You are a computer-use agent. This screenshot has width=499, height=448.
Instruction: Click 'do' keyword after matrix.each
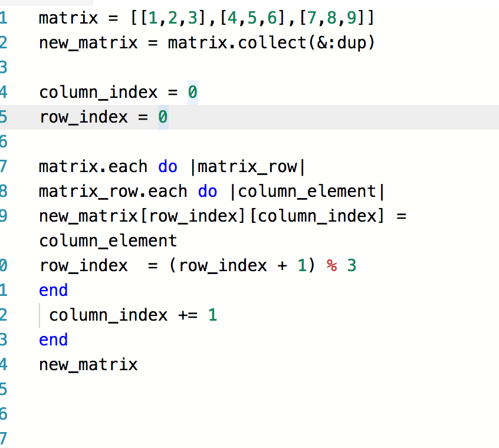pos(168,167)
